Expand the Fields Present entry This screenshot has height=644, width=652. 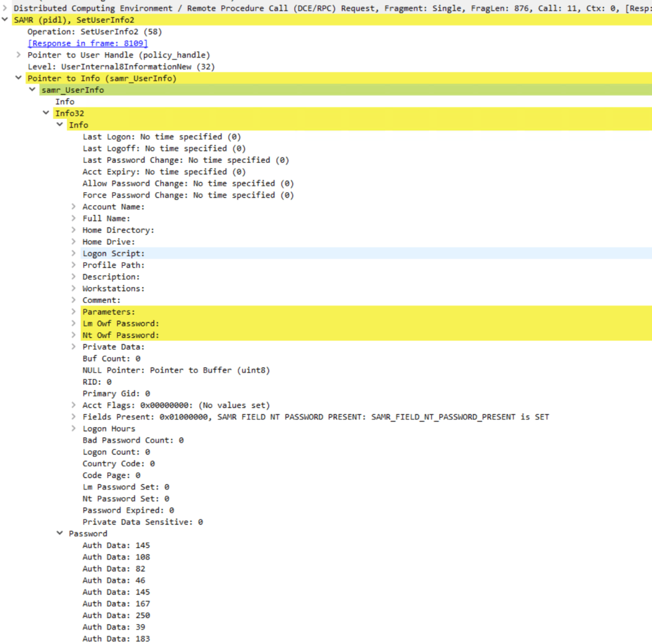click(74, 417)
